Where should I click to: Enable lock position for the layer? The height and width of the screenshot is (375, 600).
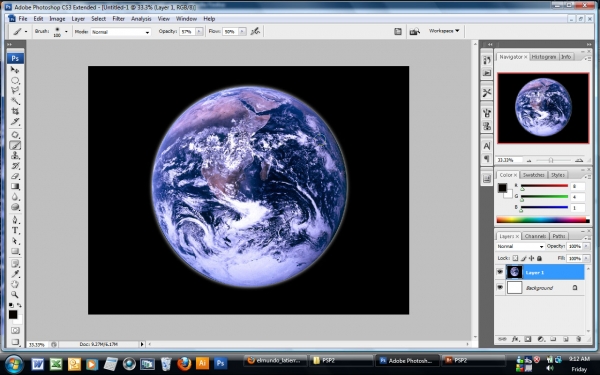click(532, 258)
